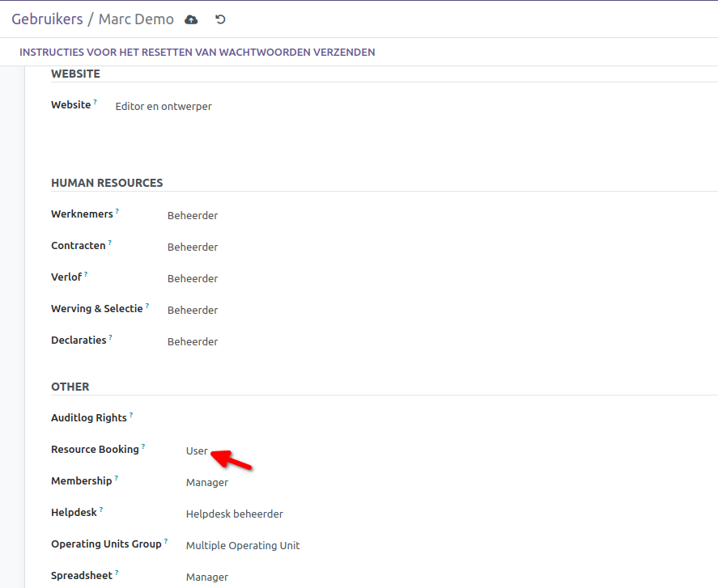Click the help question mark beside Auditlog Rights
The width and height of the screenshot is (718, 588).
click(x=131, y=415)
